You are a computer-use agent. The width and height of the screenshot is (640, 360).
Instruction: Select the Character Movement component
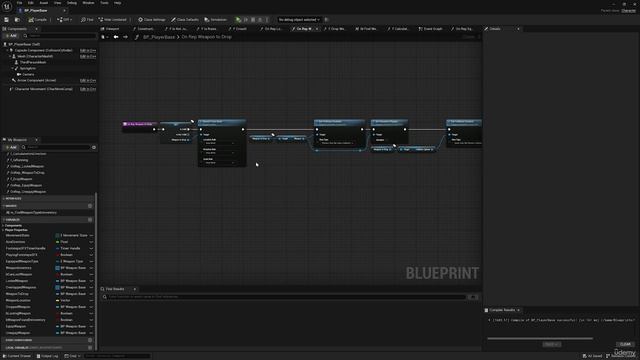(43, 89)
